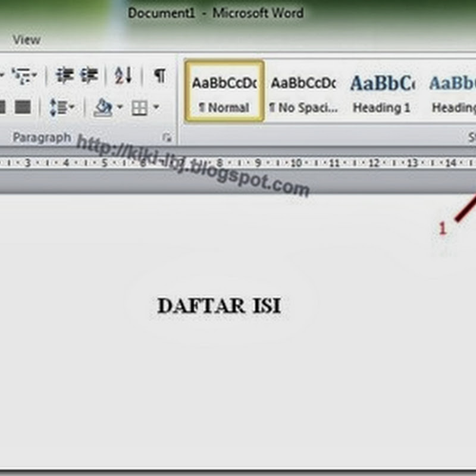The height and width of the screenshot is (476, 476).
Task: Apply the Heading 1 style
Action: point(382,91)
